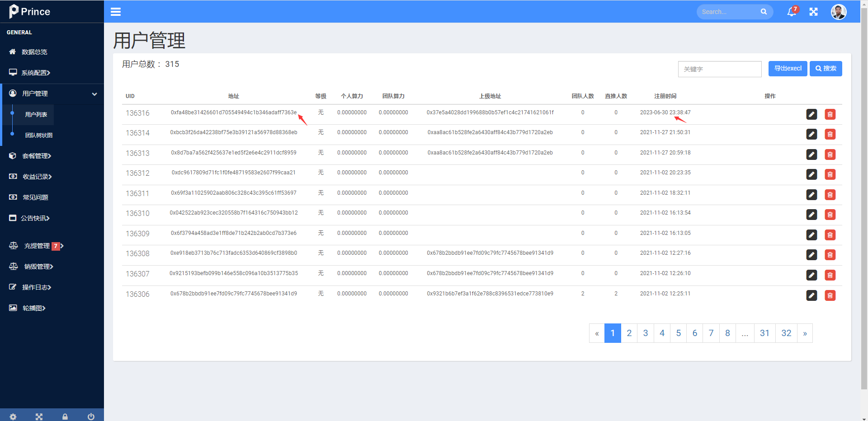Expand the 套餐管理 sidebar menu
The height and width of the screenshot is (421, 868).
[x=37, y=156]
